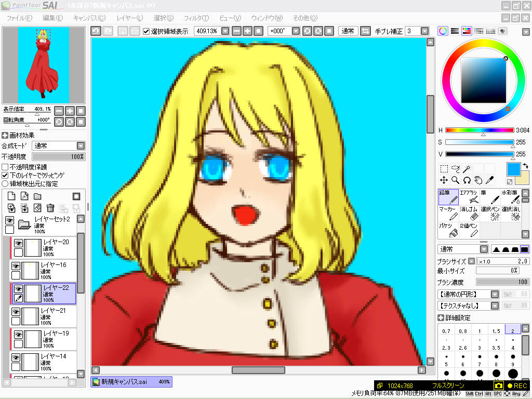Click the REC record button
532x399 pixels.
(517, 386)
